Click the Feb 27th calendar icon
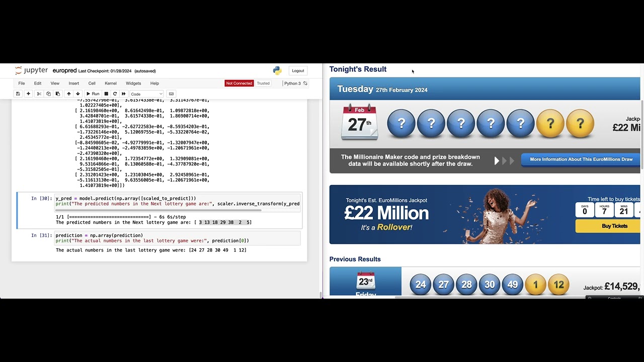644x362 pixels. [x=359, y=122]
